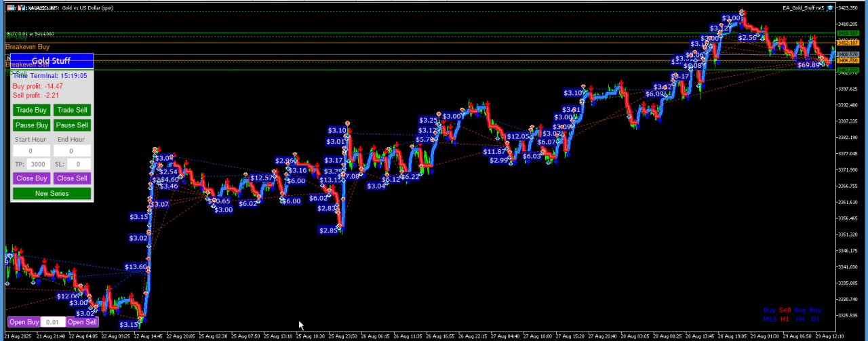Click the Open Sell button

[x=82, y=322]
